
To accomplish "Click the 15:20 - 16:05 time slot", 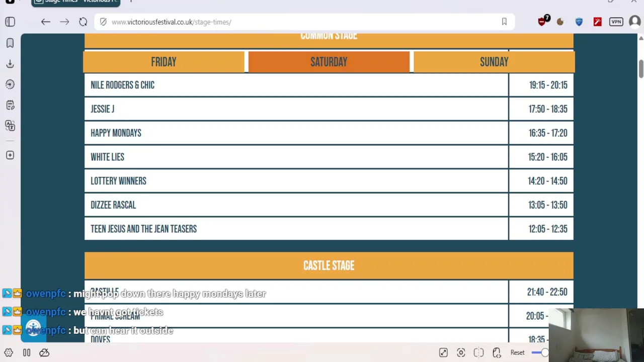I will click(547, 157).
